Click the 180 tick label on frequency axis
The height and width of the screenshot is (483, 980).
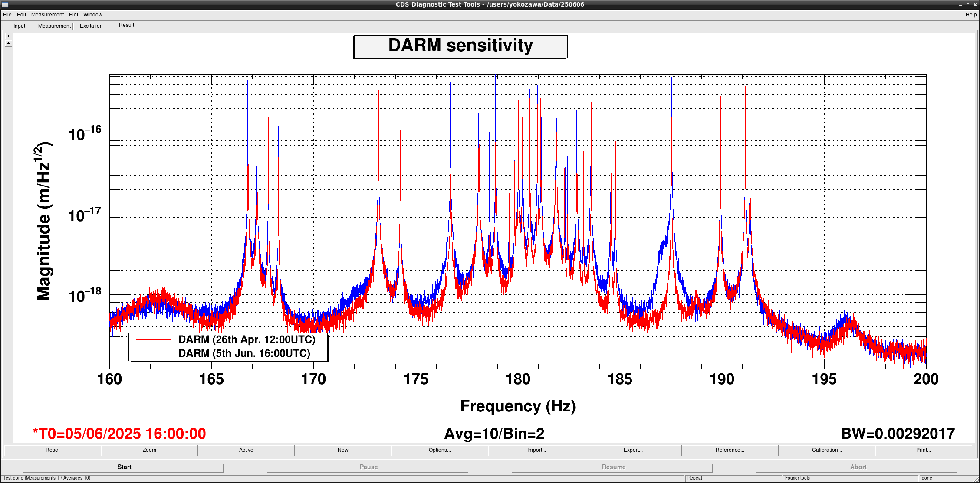(x=518, y=379)
